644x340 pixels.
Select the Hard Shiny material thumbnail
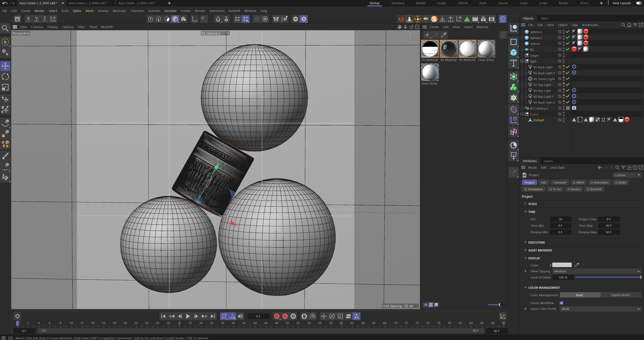430,72
